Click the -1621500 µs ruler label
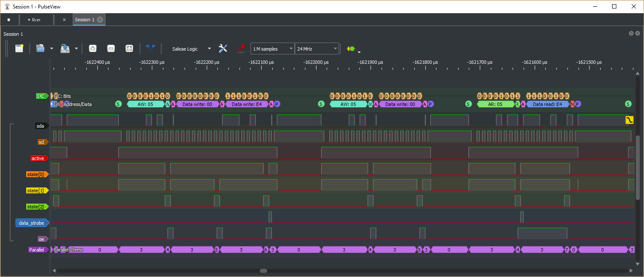 [x=590, y=62]
